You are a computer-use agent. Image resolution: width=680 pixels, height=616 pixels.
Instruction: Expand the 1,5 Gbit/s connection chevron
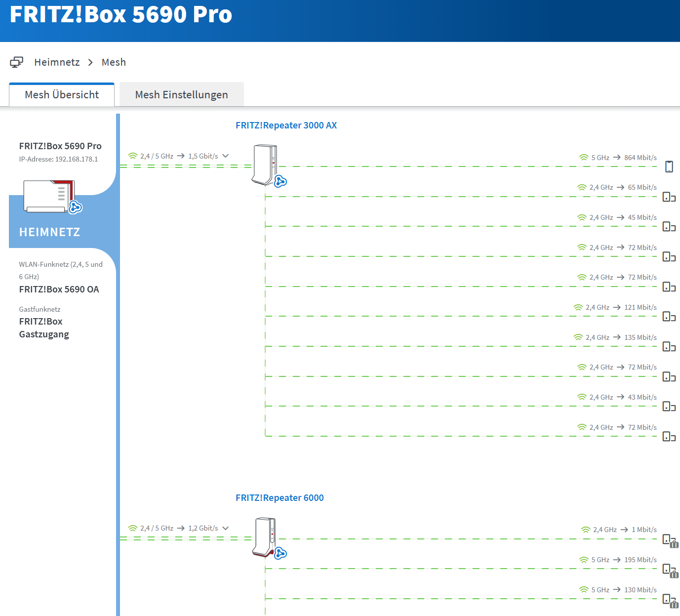(x=226, y=156)
